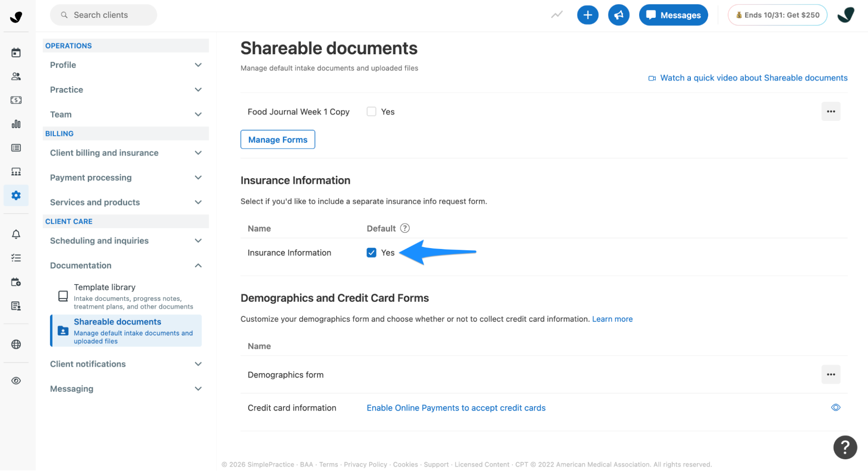The height and width of the screenshot is (471, 868).
Task: Open the checklist tasks icon
Action: [x=16, y=258]
